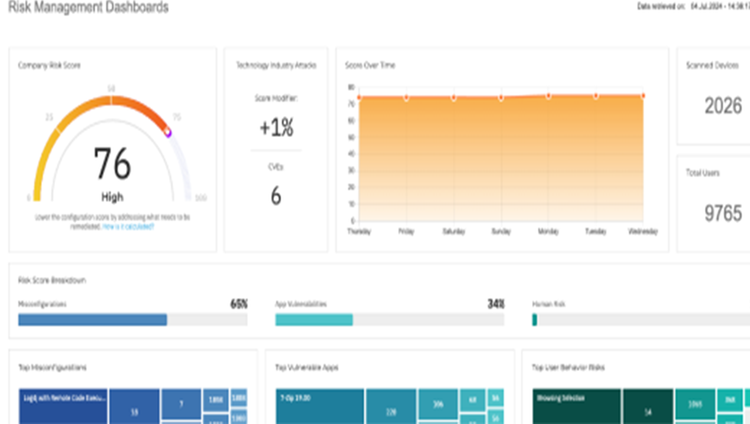Viewport: 750px width, 424px height.
Task: Open the '7' tile in Top Misconfigurations
Action: click(181, 404)
